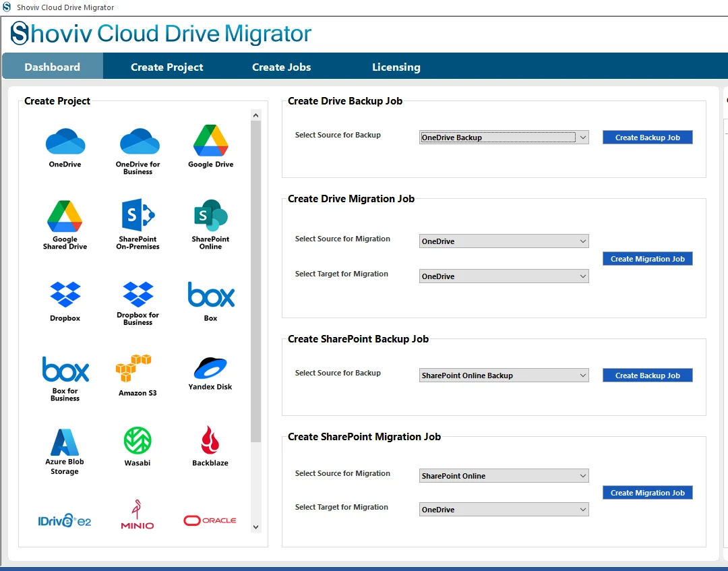
Task: Open the Licensing tab
Action: (x=396, y=67)
